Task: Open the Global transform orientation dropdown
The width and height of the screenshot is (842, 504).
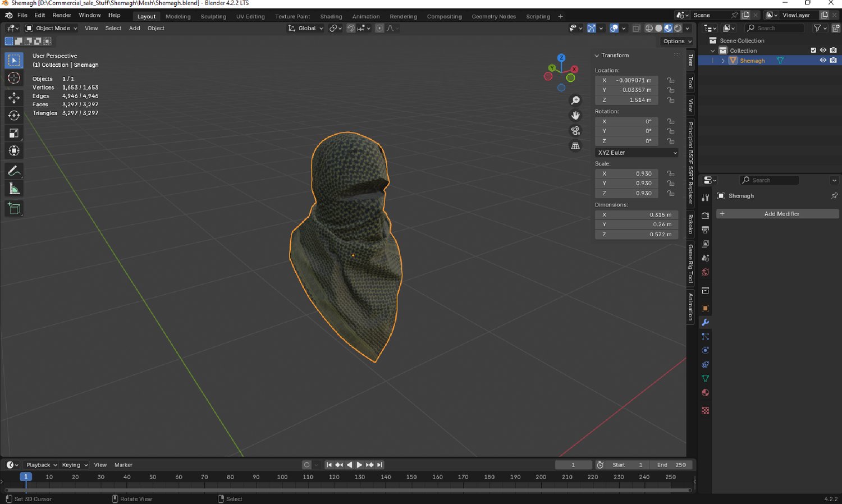Action: click(x=305, y=28)
